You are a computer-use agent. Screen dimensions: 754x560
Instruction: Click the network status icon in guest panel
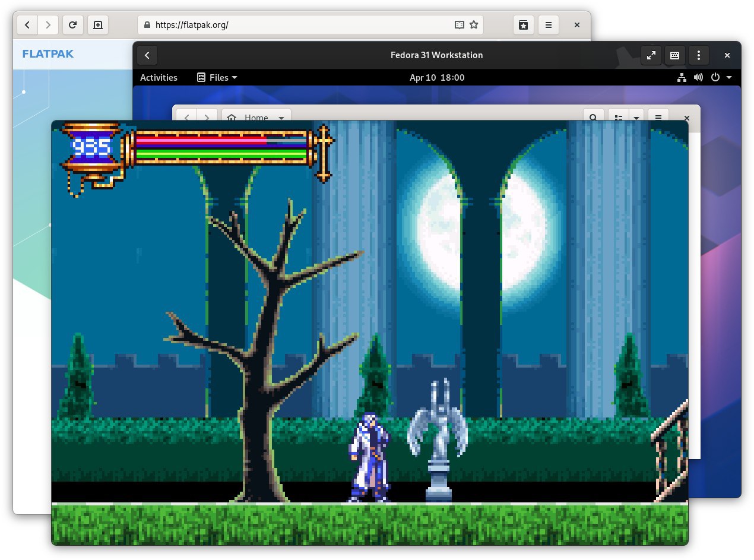[682, 78]
